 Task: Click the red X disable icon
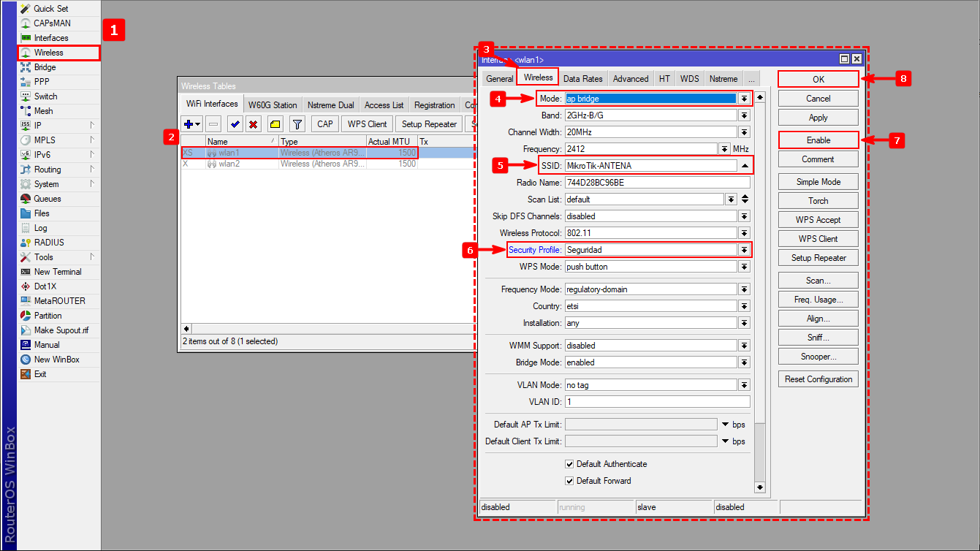tap(254, 124)
